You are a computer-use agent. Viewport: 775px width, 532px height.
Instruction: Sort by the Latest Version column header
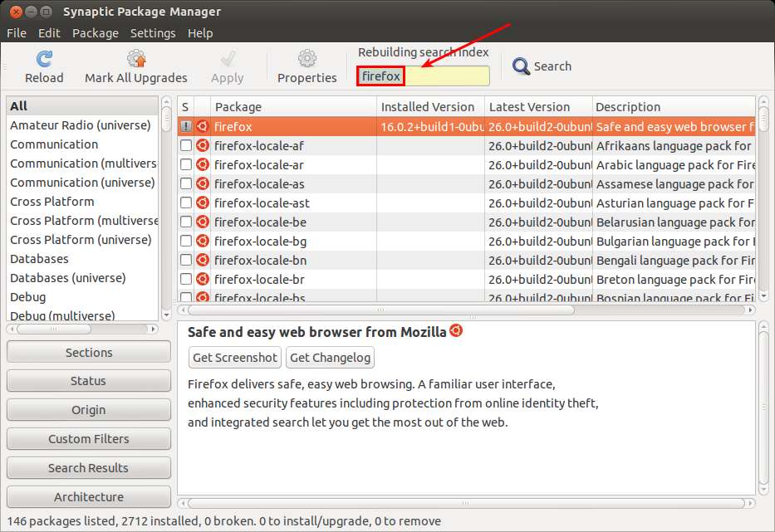tap(539, 107)
